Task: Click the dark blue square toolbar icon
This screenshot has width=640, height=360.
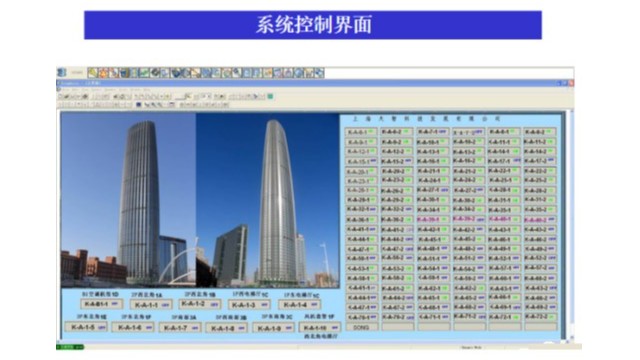Action: [138, 105]
